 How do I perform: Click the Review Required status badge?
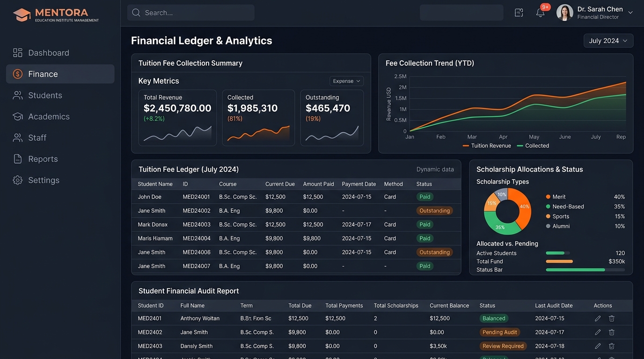tap(503, 346)
